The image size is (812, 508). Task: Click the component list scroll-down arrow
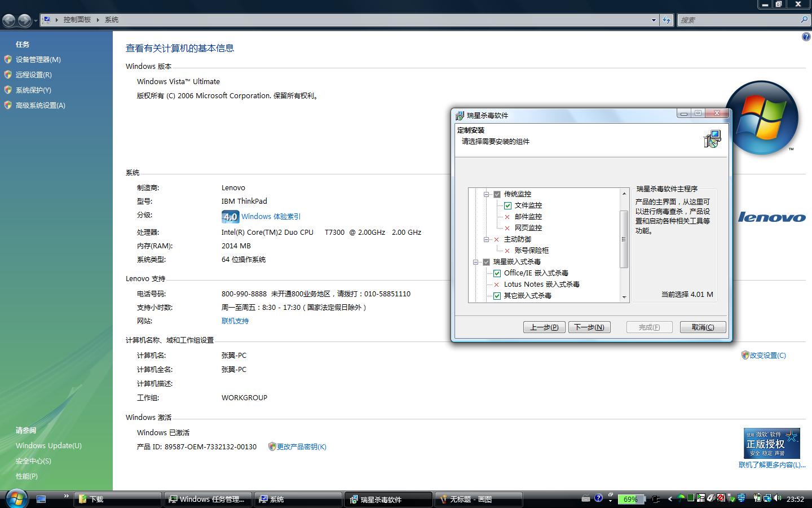(x=624, y=297)
